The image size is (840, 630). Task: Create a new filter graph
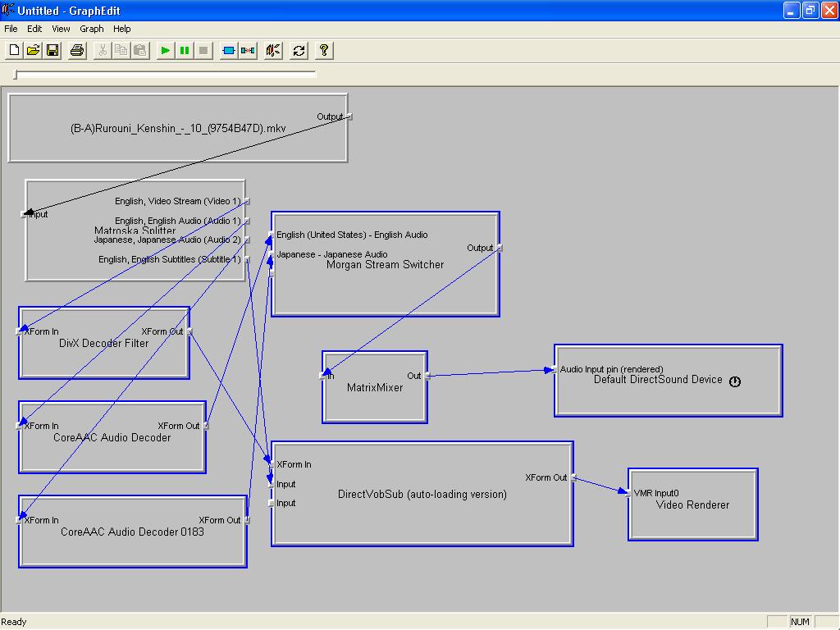[14, 50]
